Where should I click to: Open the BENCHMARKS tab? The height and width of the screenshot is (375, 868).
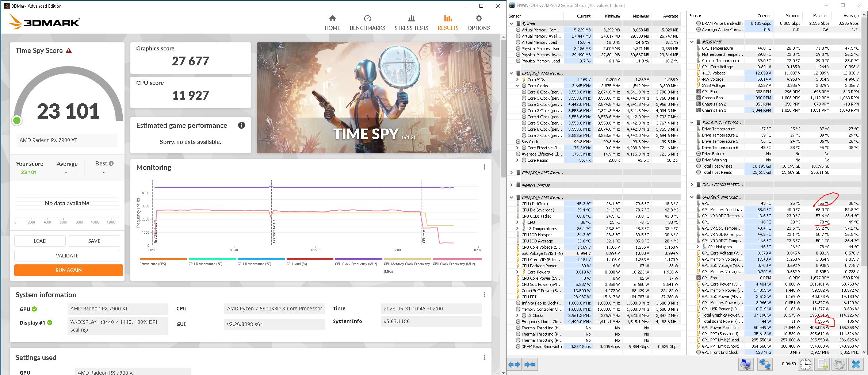367,23
